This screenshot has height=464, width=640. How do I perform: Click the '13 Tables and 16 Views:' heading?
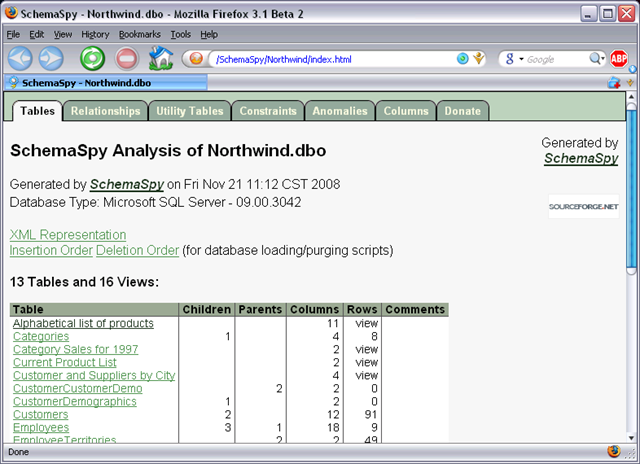click(84, 282)
